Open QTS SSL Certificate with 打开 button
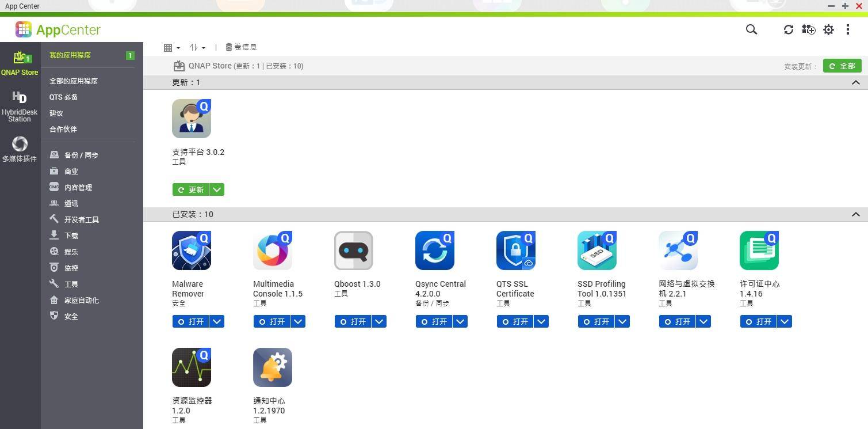Viewport: 868px width, 429px height. point(515,321)
